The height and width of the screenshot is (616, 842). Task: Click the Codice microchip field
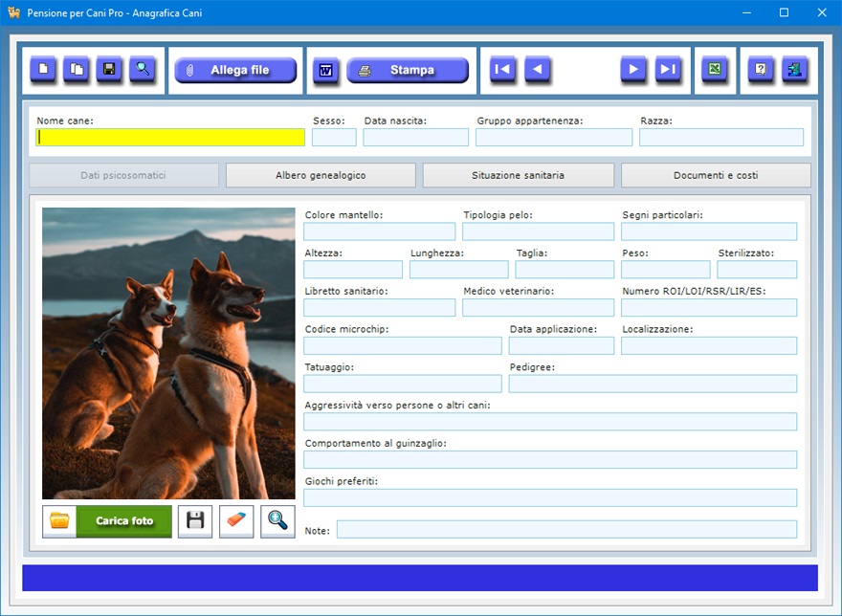pos(402,346)
